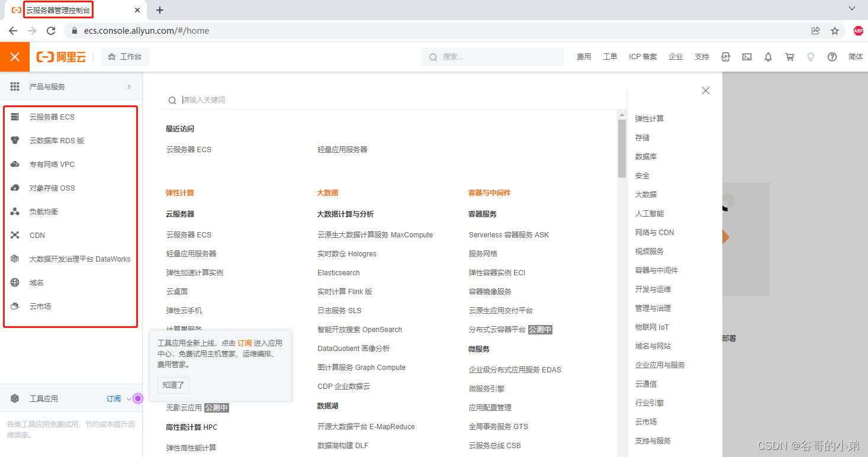Open the help question mark icon
This screenshot has width=868, height=457.
pos(832,57)
